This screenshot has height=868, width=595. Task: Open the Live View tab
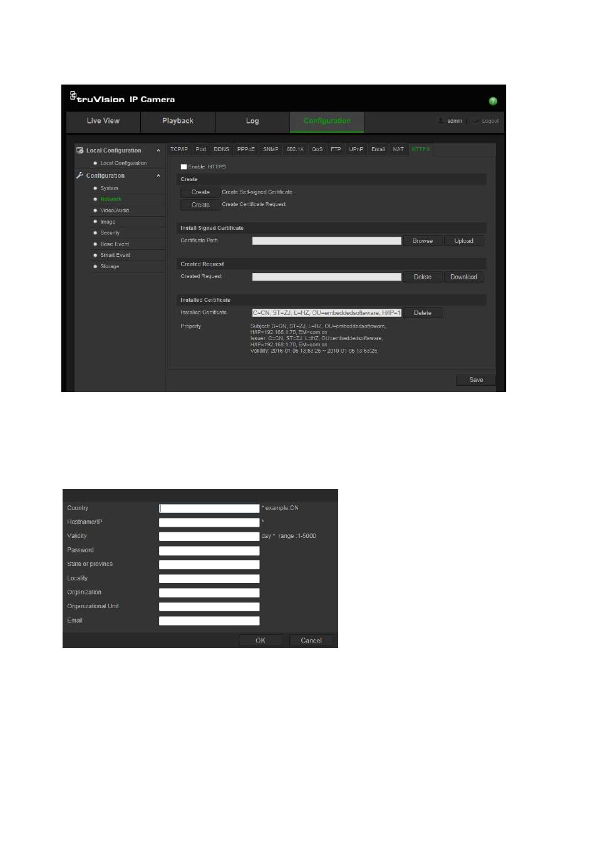click(x=103, y=121)
